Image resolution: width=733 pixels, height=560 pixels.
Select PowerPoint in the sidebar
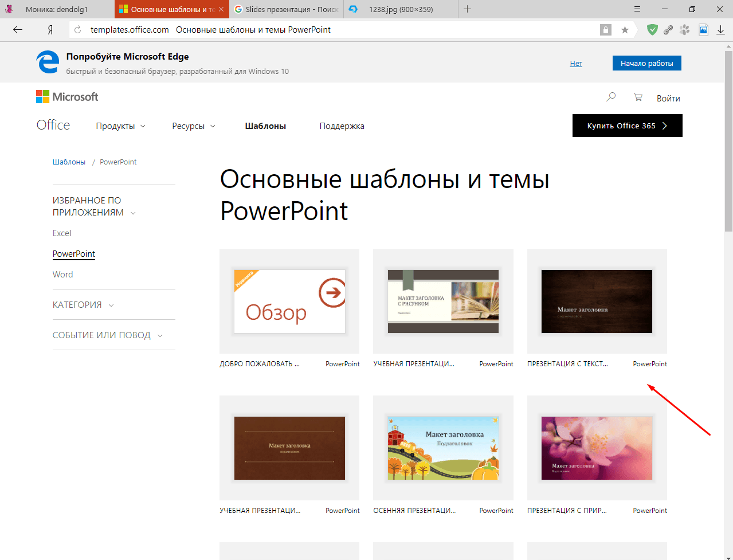[x=74, y=254]
